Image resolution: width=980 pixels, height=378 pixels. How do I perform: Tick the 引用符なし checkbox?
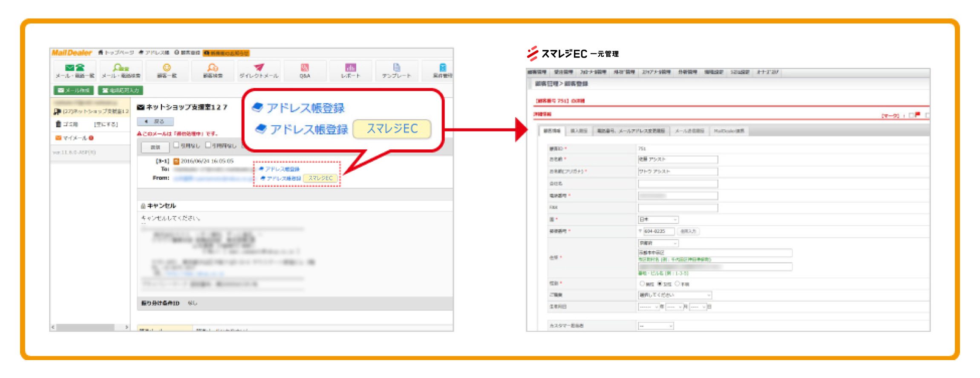[x=208, y=145]
